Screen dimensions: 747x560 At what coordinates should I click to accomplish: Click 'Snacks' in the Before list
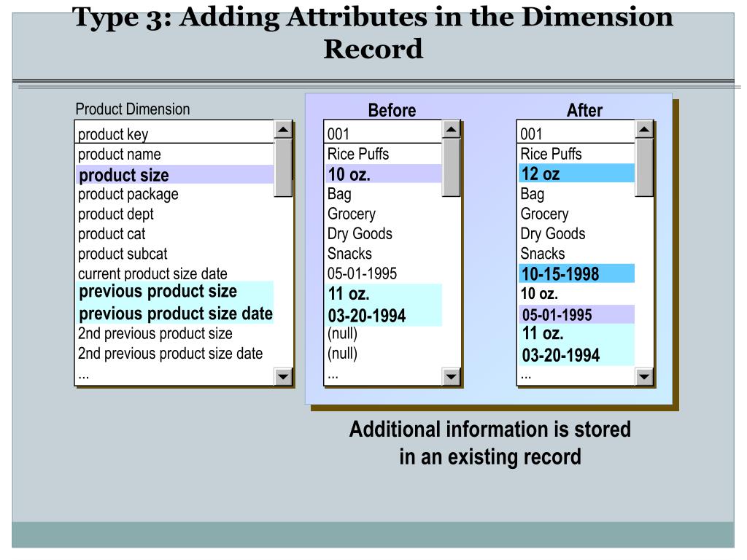(x=349, y=254)
